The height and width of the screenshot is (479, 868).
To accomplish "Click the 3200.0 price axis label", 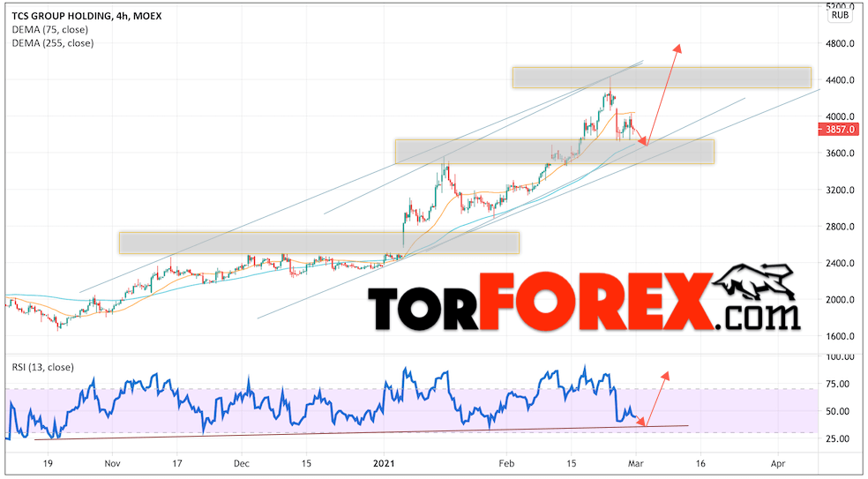I will click(x=840, y=190).
